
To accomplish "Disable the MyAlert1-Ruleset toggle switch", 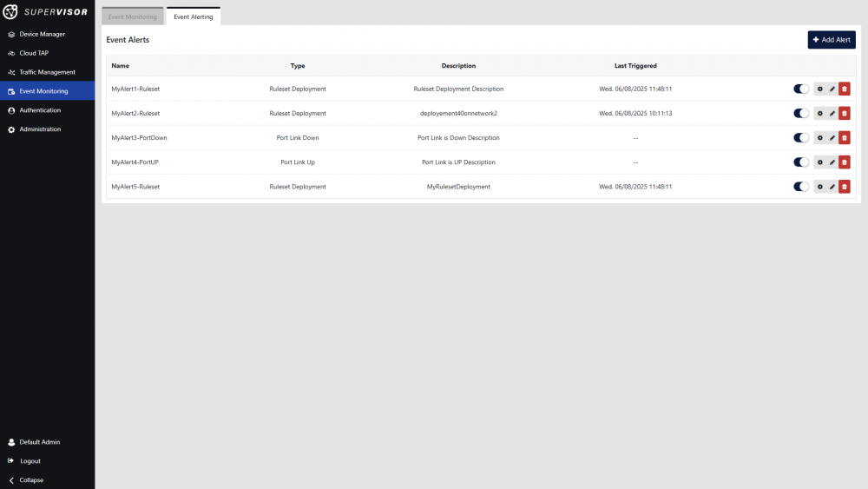I will coord(800,89).
